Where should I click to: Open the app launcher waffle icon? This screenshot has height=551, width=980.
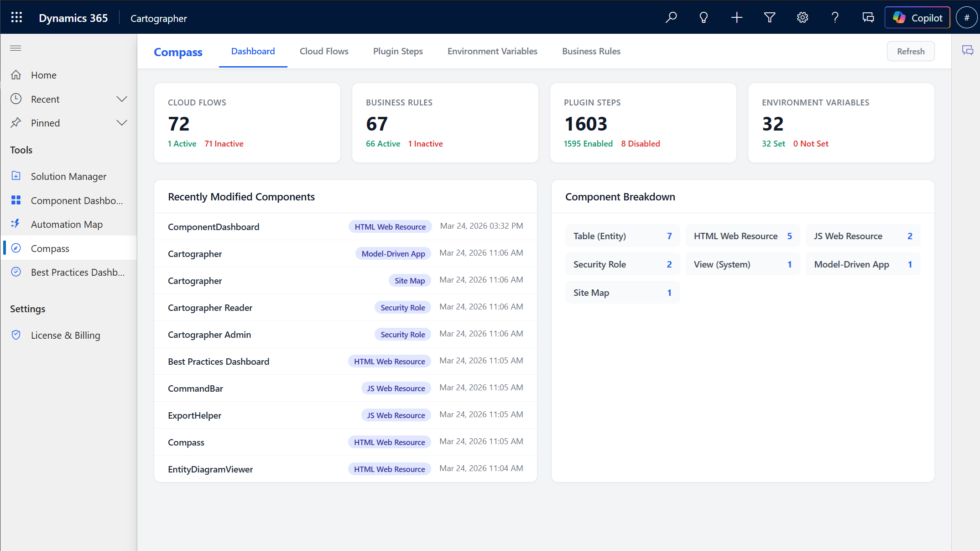point(16,17)
